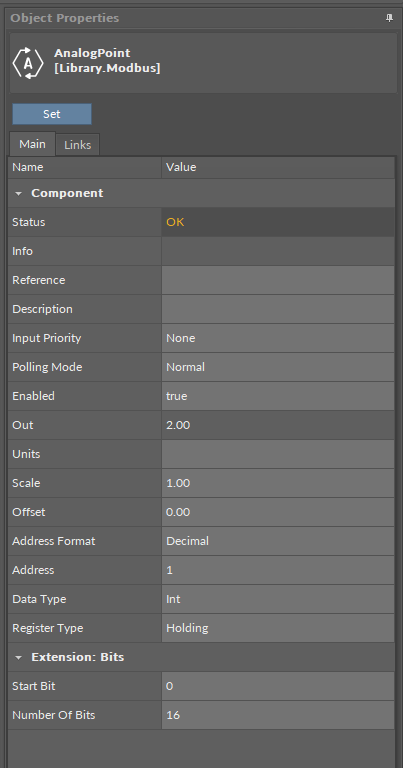
Task: Open the Input Priority value field
Action: (278, 338)
